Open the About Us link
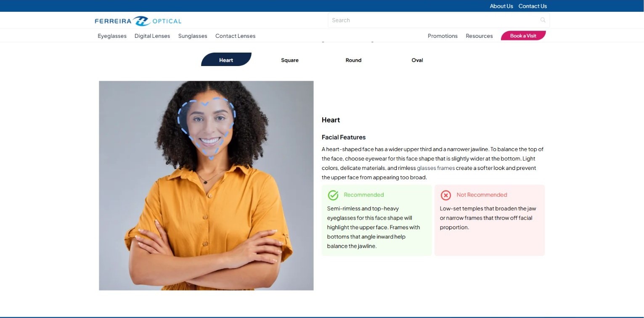This screenshot has width=644, height=318. [501, 6]
